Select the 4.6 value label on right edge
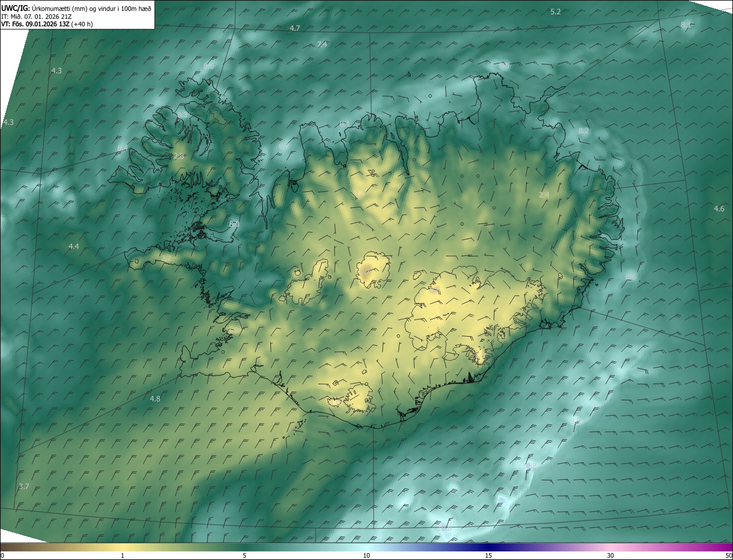This screenshot has width=733, height=560. 719,209
